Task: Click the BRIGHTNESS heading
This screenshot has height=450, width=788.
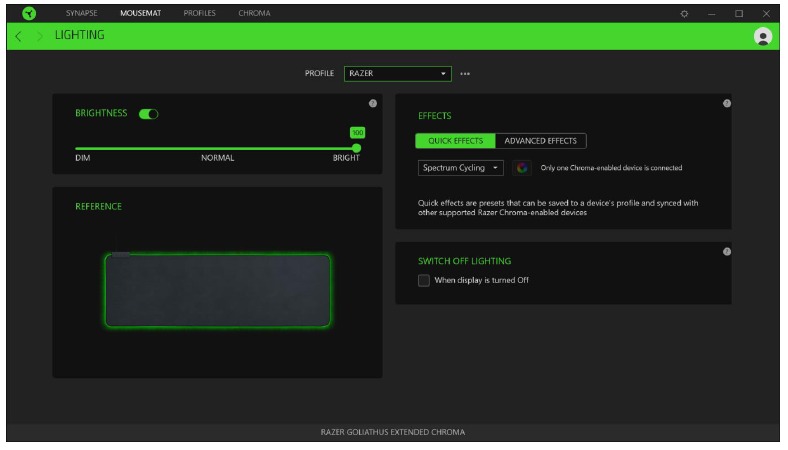Action: [x=101, y=113]
